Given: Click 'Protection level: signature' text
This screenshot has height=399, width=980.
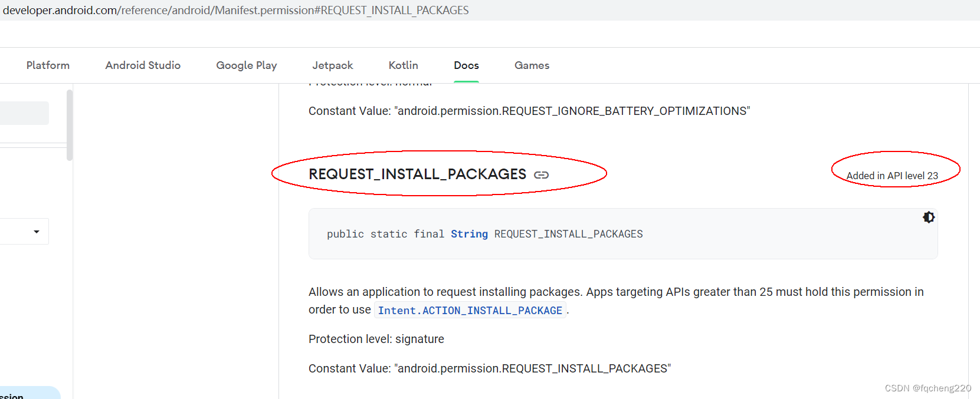Looking at the screenshot, I should tap(376, 339).
